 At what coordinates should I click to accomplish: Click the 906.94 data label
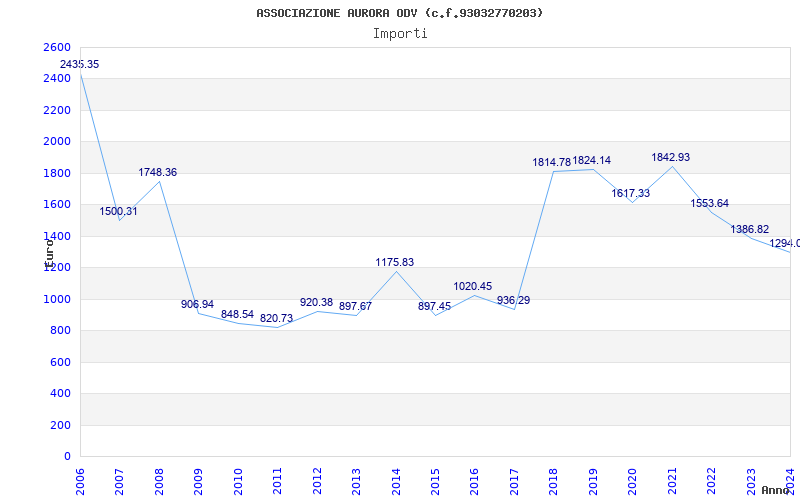(197, 304)
